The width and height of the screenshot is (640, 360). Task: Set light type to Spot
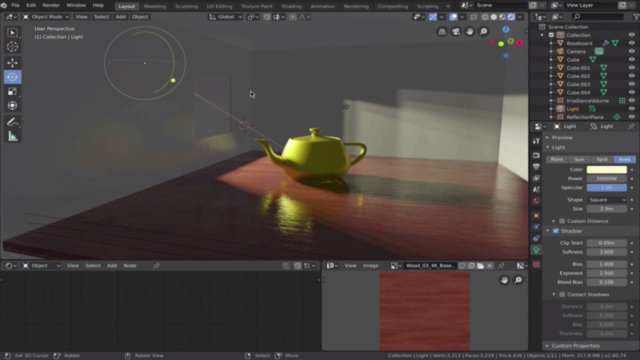602,159
